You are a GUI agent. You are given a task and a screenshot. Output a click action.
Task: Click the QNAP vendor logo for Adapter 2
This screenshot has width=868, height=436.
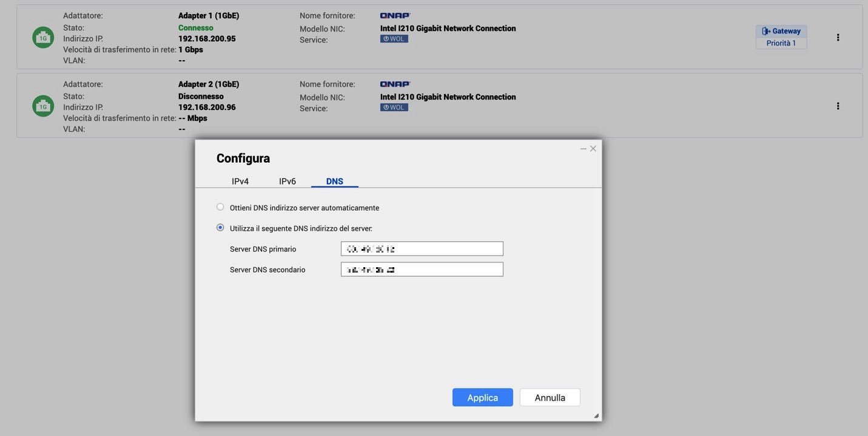tap(395, 84)
